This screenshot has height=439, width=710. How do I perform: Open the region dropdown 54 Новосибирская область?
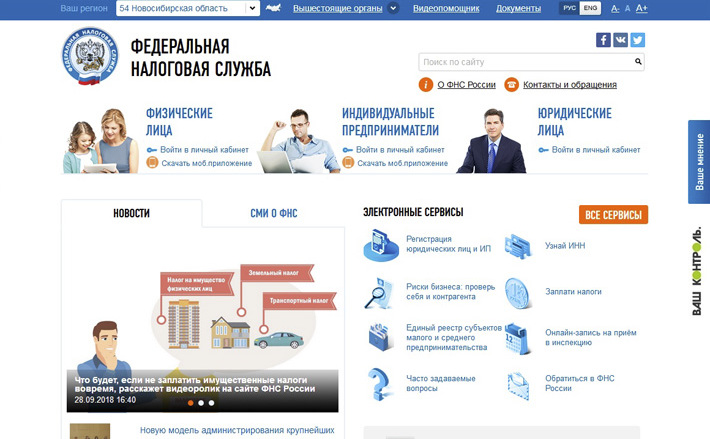point(188,8)
